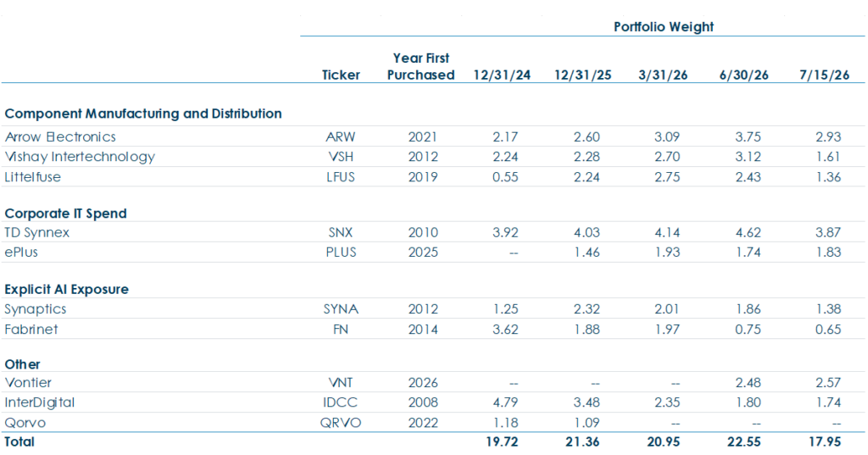This screenshot has height=455, width=868.
Task: Click Qorvo weight '1.09'
Action: [x=587, y=423]
